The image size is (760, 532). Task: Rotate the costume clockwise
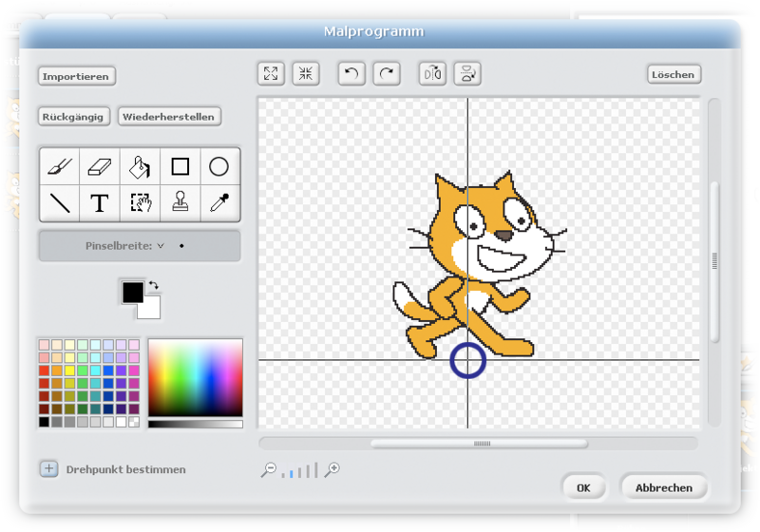tap(386, 74)
